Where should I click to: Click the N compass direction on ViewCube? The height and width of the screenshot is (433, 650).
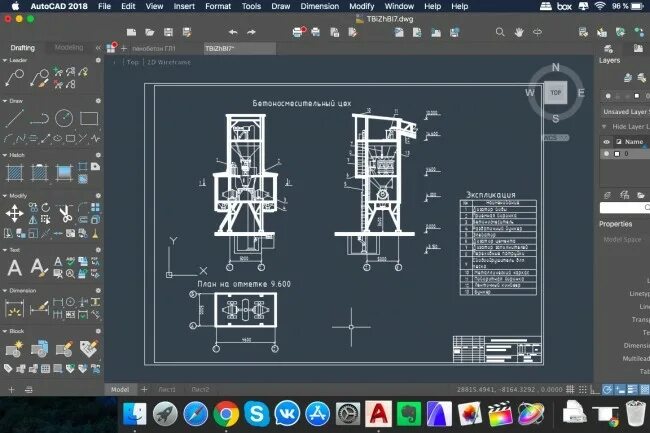coord(555,68)
